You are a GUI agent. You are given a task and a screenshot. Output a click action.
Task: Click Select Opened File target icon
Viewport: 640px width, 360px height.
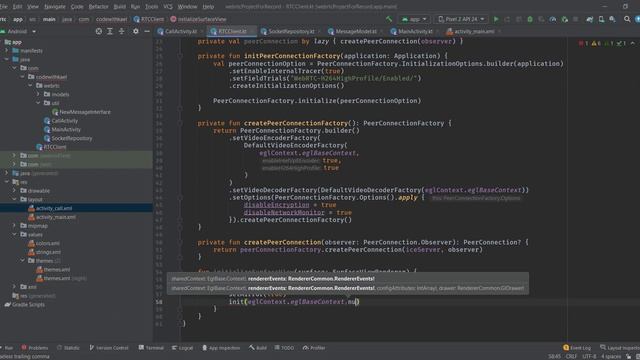click(98, 31)
